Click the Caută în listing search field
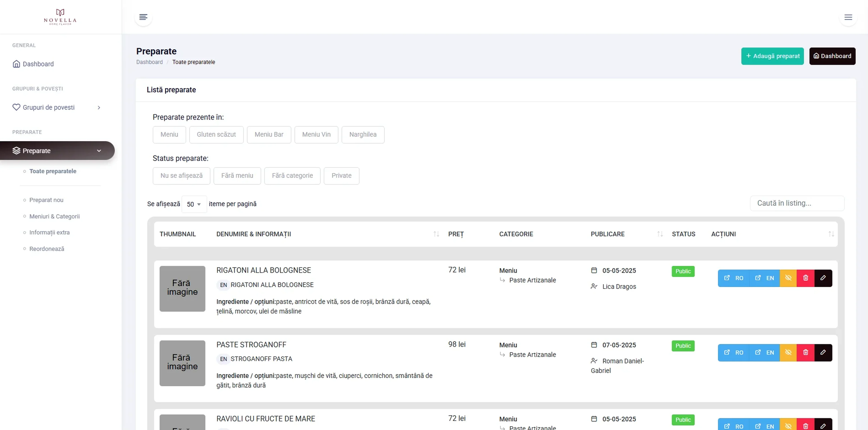 click(x=797, y=203)
